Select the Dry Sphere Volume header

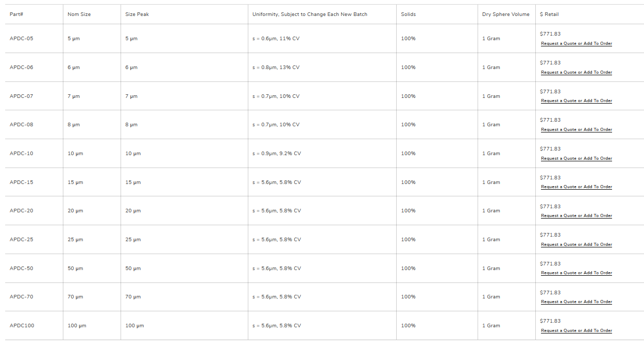pos(505,14)
